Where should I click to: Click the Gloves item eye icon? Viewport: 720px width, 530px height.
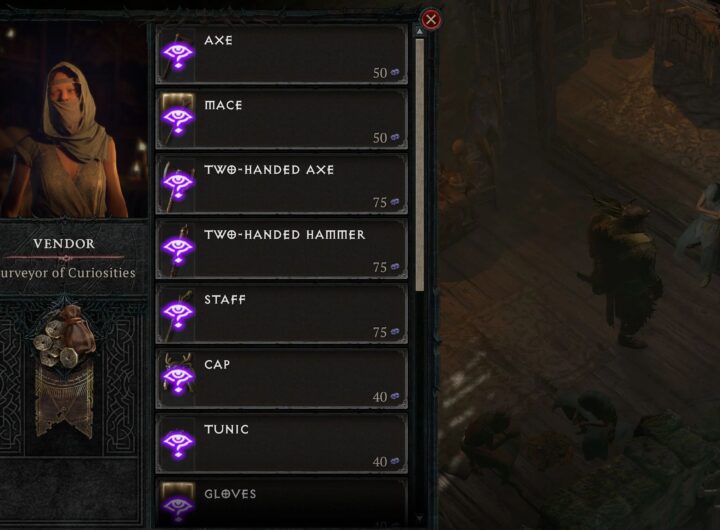click(178, 505)
